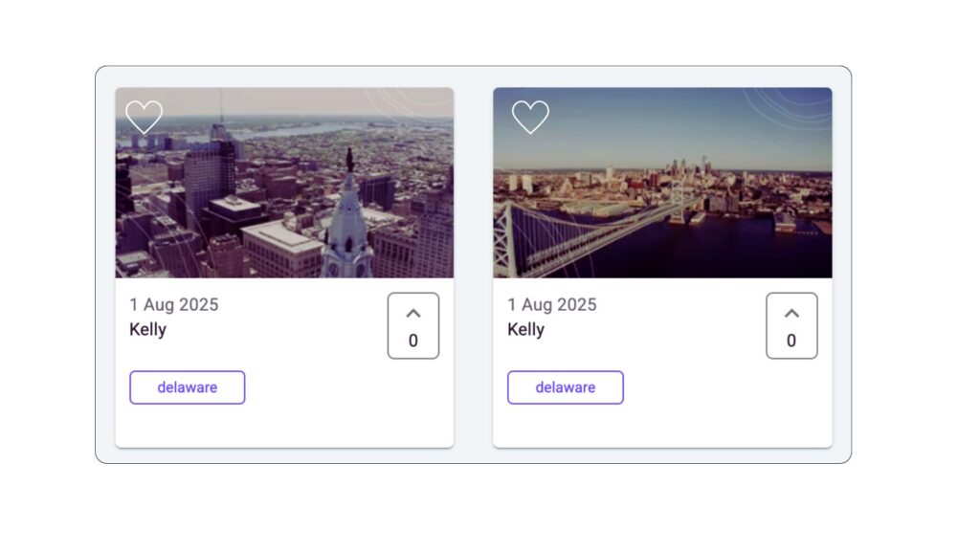Select the delaware tag on left card
The width and height of the screenshot is (980, 551).
point(187,387)
